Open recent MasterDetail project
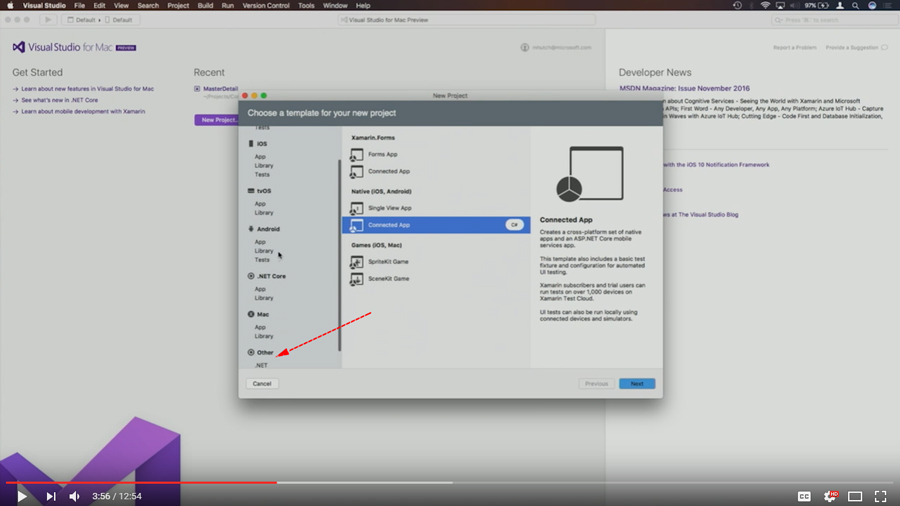900x506 pixels. [x=220, y=89]
